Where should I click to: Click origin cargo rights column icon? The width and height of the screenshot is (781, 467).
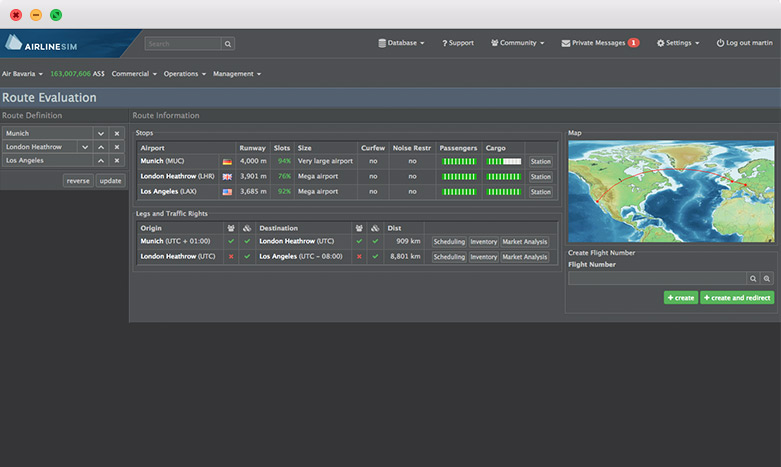coord(247,228)
